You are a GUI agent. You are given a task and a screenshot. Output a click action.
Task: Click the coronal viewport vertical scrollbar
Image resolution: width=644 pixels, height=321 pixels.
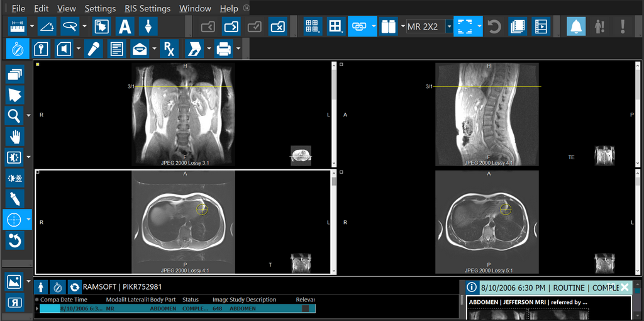click(x=333, y=113)
